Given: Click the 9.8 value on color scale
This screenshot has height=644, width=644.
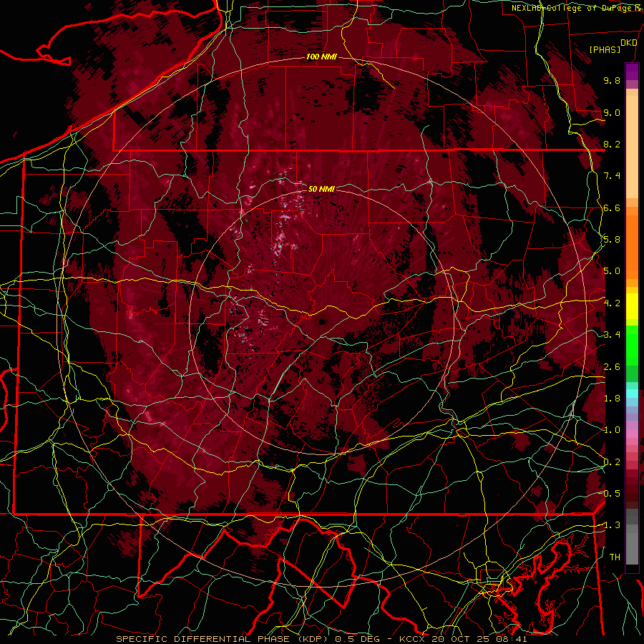Looking at the screenshot, I should click(612, 80).
